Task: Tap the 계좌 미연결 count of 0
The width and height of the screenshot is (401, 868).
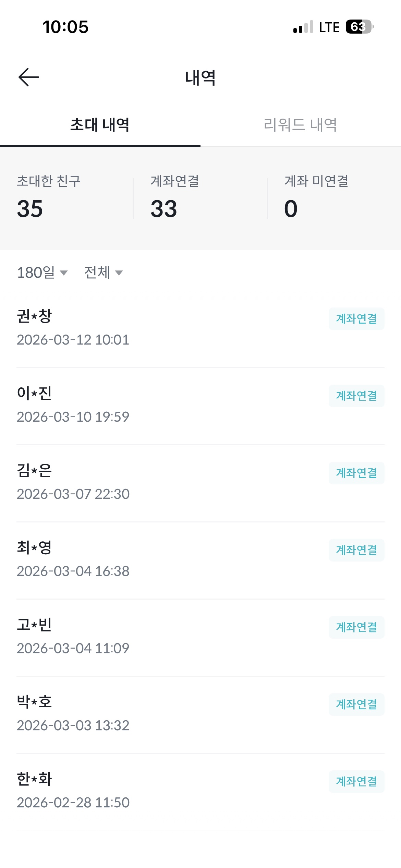Action: coord(291,208)
